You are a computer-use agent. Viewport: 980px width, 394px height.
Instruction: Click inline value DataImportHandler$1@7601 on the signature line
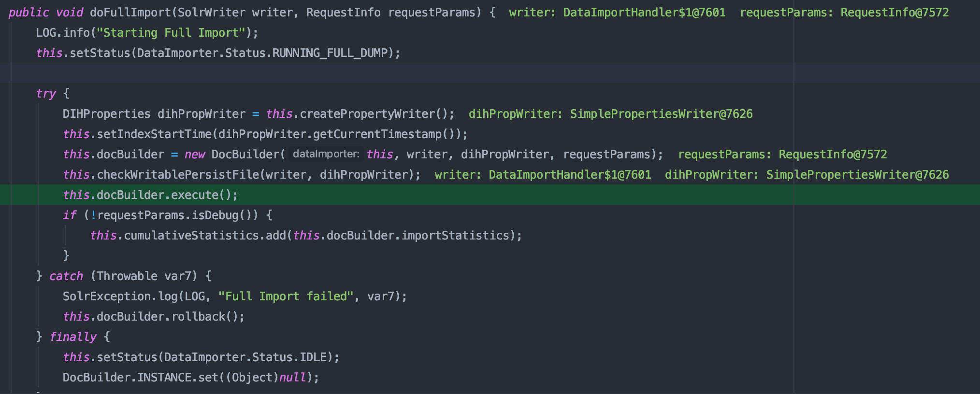coord(644,13)
